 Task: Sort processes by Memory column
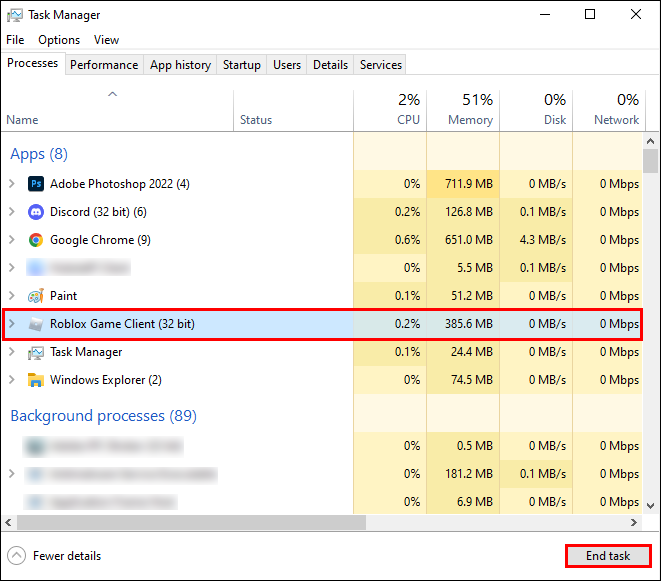point(463,110)
